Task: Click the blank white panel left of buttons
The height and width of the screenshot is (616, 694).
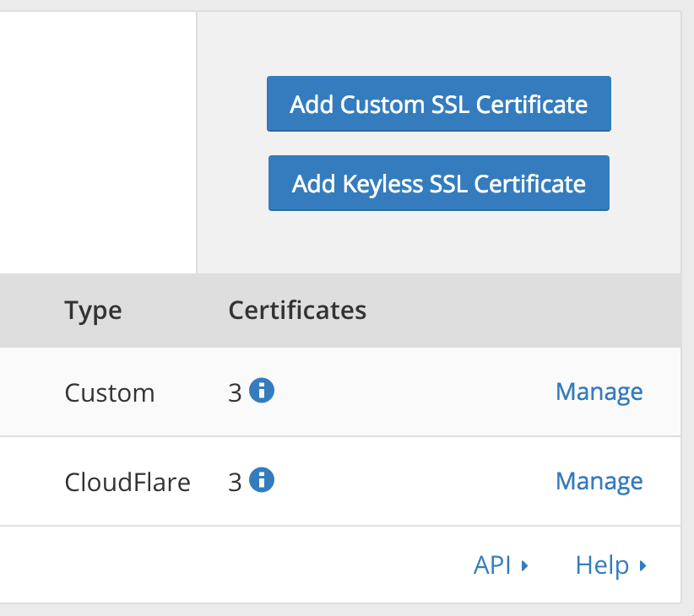Action: pyautogui.click(x=97, y=143)
